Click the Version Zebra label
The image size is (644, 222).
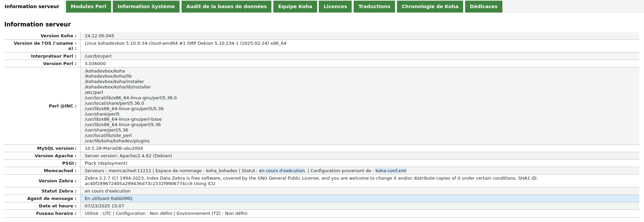click(57, 181)
